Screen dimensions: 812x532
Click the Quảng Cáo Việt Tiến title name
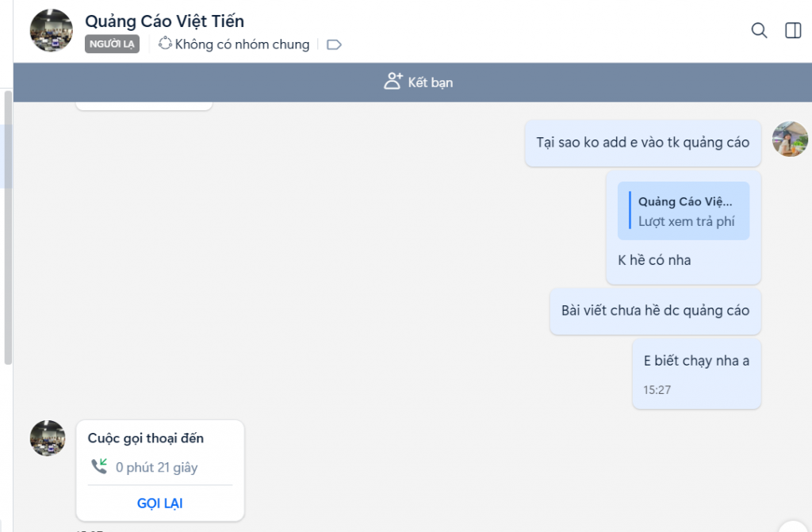[x=164, y=21]
